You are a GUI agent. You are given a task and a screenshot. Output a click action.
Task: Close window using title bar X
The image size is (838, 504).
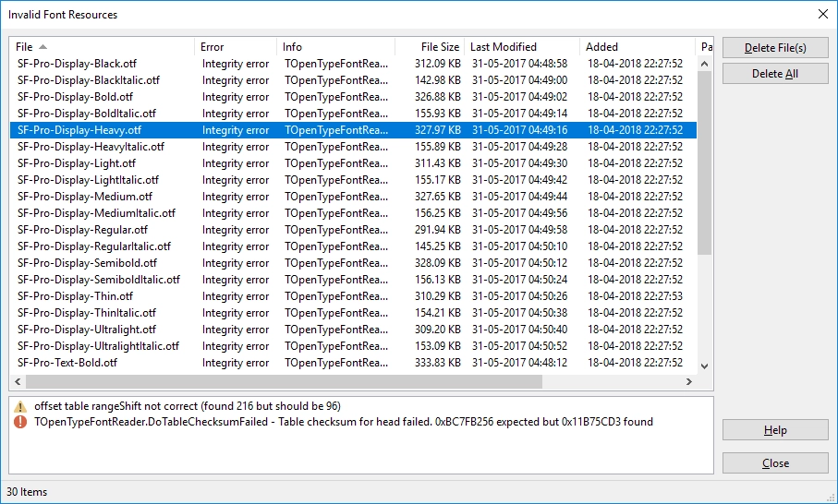point(822,14)
